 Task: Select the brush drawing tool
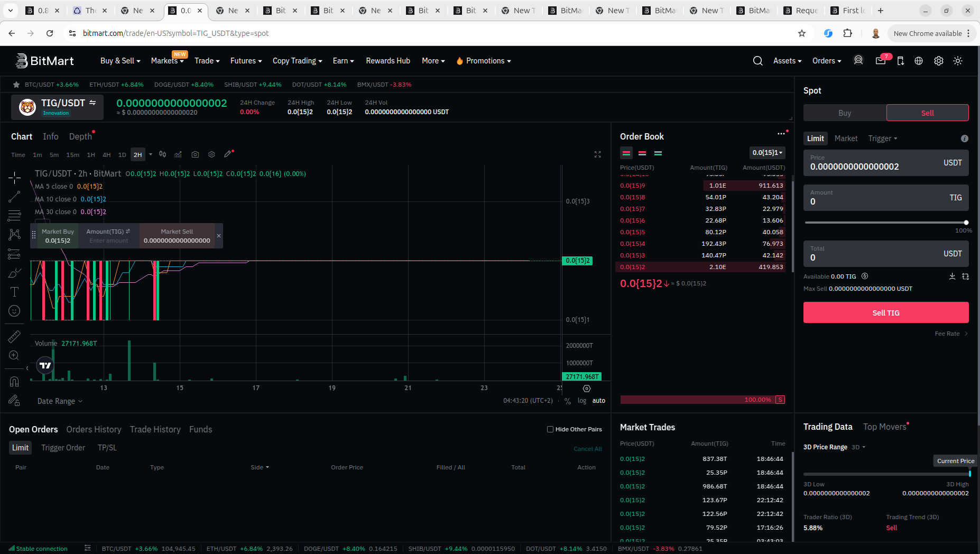14,273
